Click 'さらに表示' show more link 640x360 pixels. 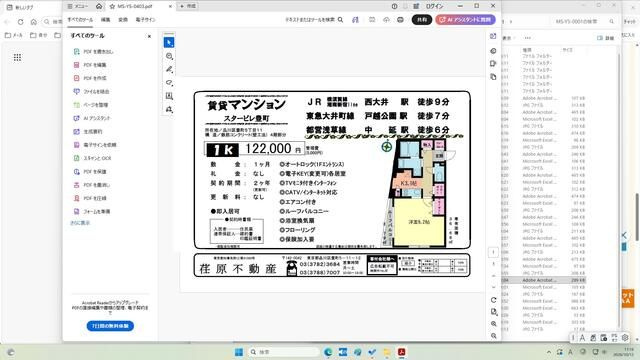[x=80, y=223]
